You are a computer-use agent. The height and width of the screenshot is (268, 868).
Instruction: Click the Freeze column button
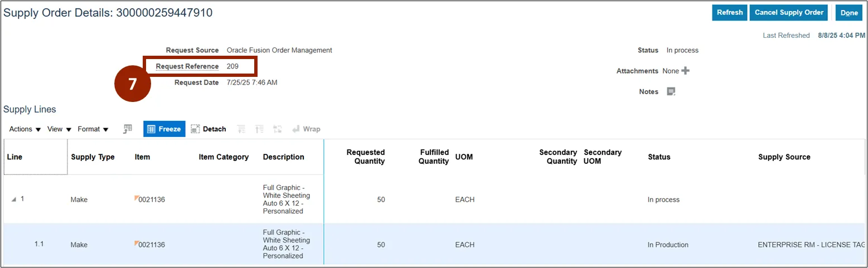164,129
